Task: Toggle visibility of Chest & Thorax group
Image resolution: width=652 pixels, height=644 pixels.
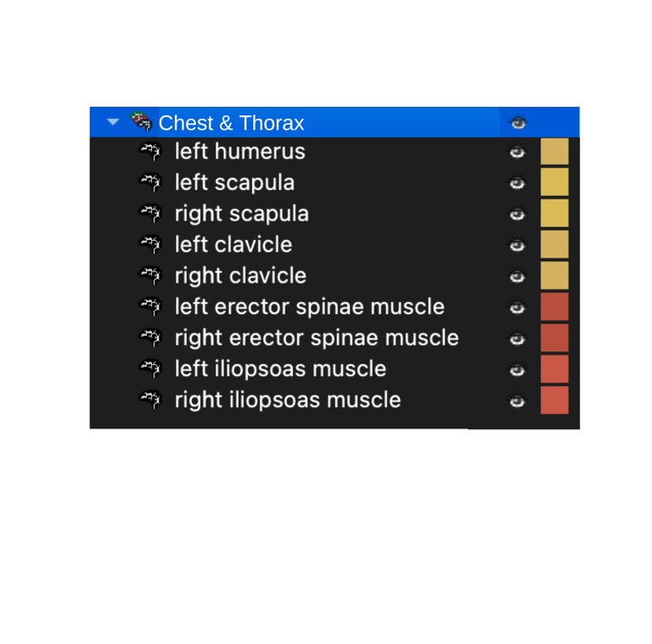Action: pyautogui.click(x=518, y=123)
